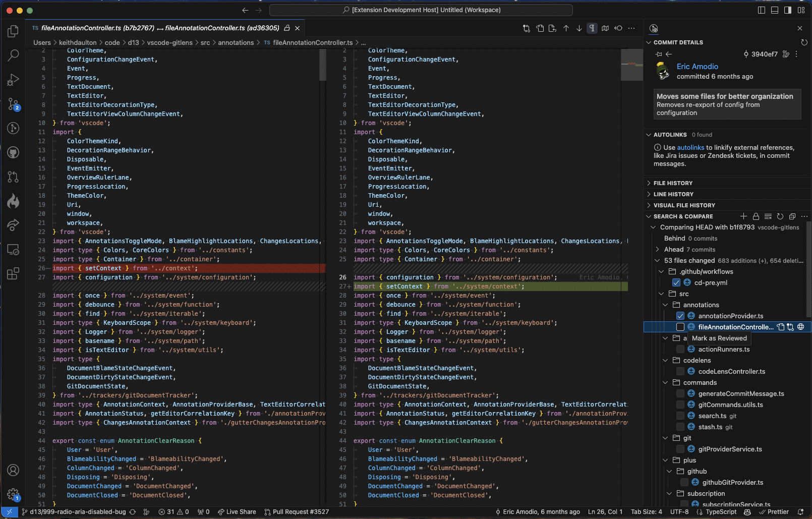Open the Extensions view in activity bar
This screenshot has width=812, height=519.
[13, 274]
